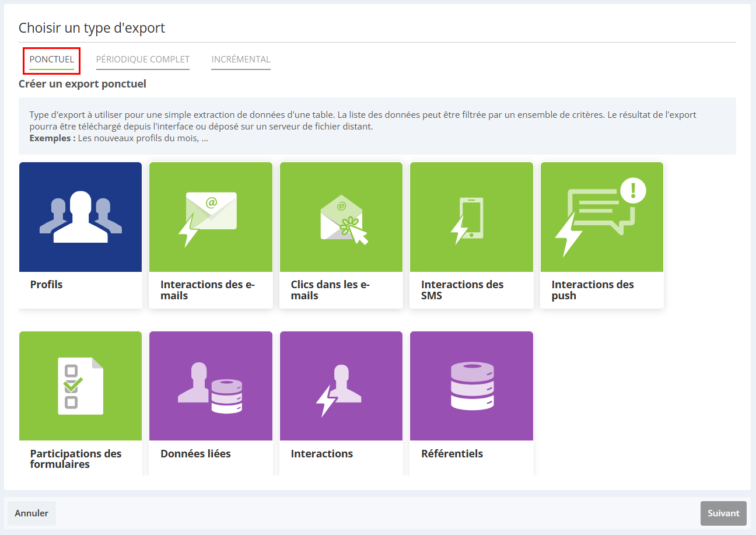Select the Profils export icon

80,217
